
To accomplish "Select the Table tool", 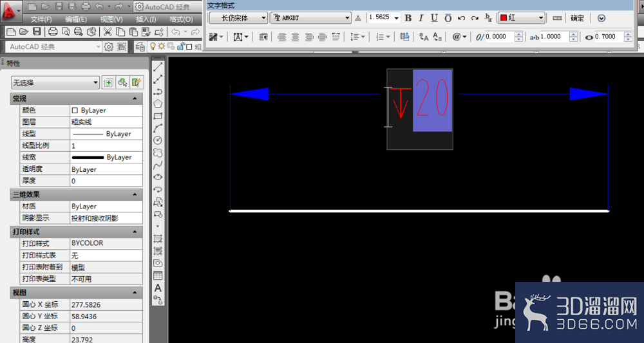I will pyautogui.click(x=158, y=275).
